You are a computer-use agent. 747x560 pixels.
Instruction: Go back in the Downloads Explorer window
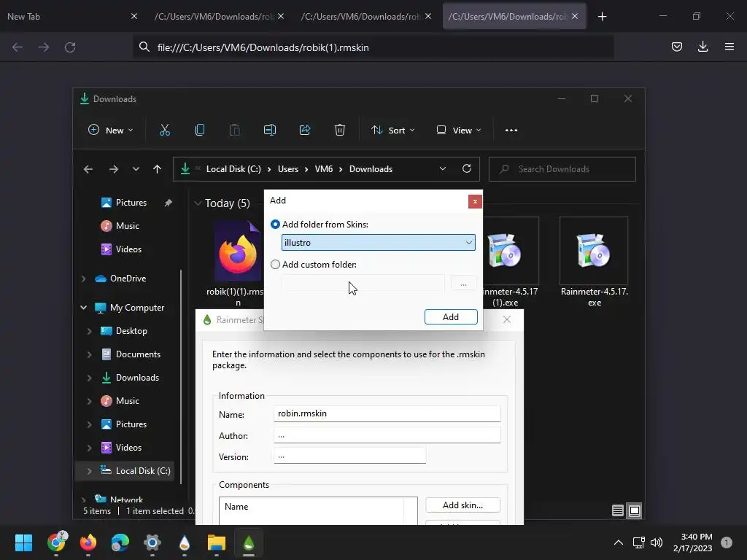point(88,169)
